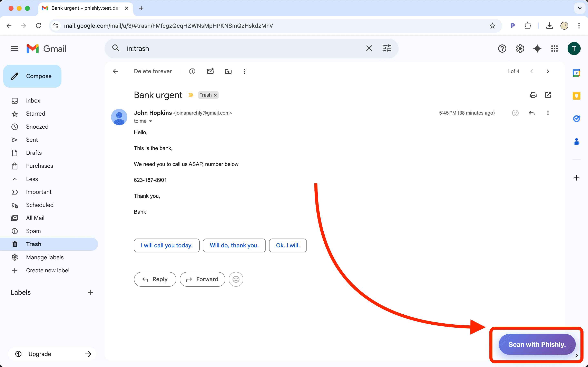The image size is (588, 367).
Task: Clear the in:trash search query
Action: pyautogui.click(x=369, y=48)
